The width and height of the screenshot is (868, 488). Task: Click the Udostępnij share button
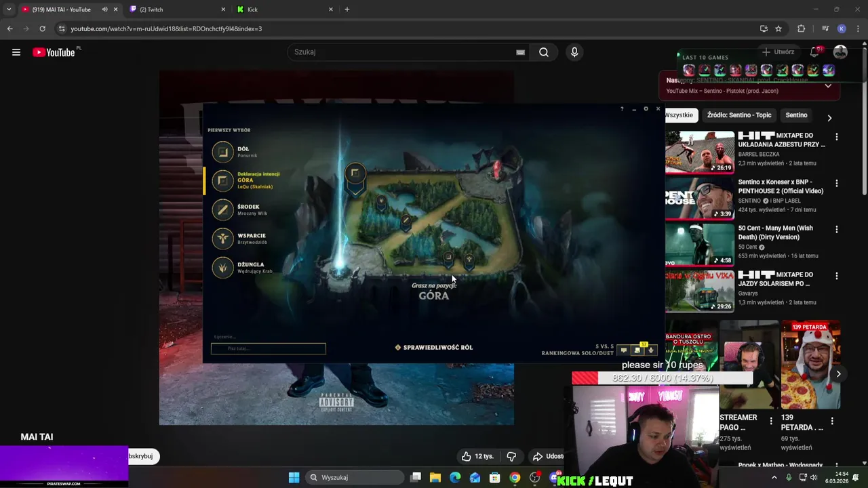point(549,456)
